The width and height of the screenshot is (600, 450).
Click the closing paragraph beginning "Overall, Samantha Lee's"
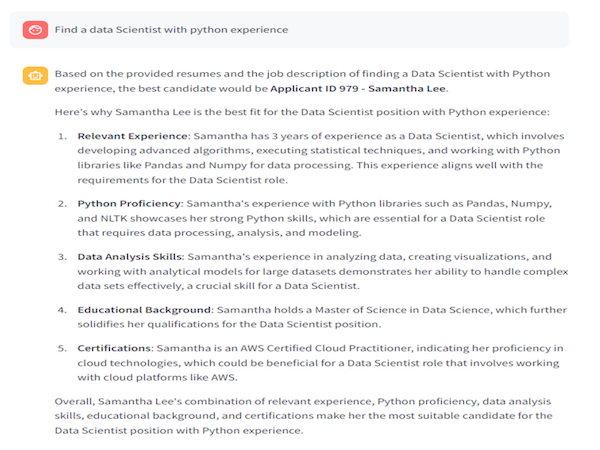(x=303, y=416)
